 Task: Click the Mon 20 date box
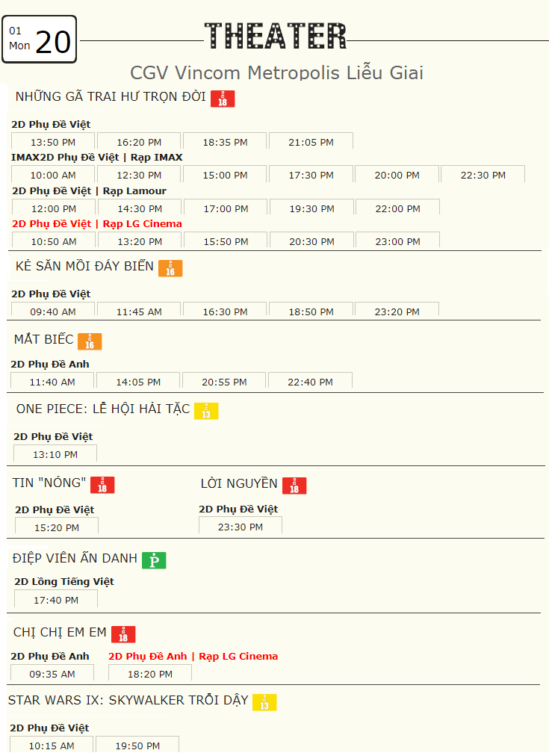coord(40,40)
